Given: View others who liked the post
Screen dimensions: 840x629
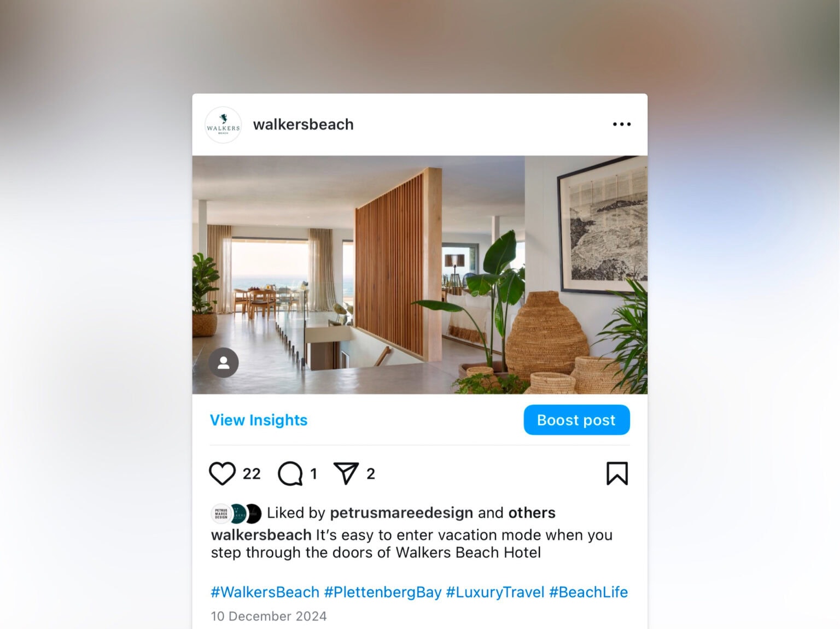Looking at the screenshot, I should (532, 513).
